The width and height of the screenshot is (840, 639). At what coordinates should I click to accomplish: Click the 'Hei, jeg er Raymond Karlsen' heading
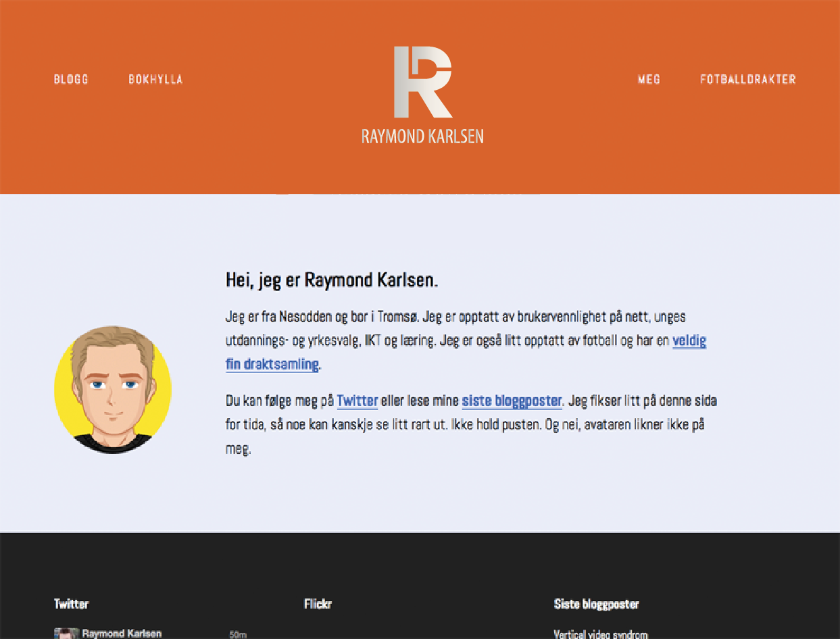[x=331, y=280]
